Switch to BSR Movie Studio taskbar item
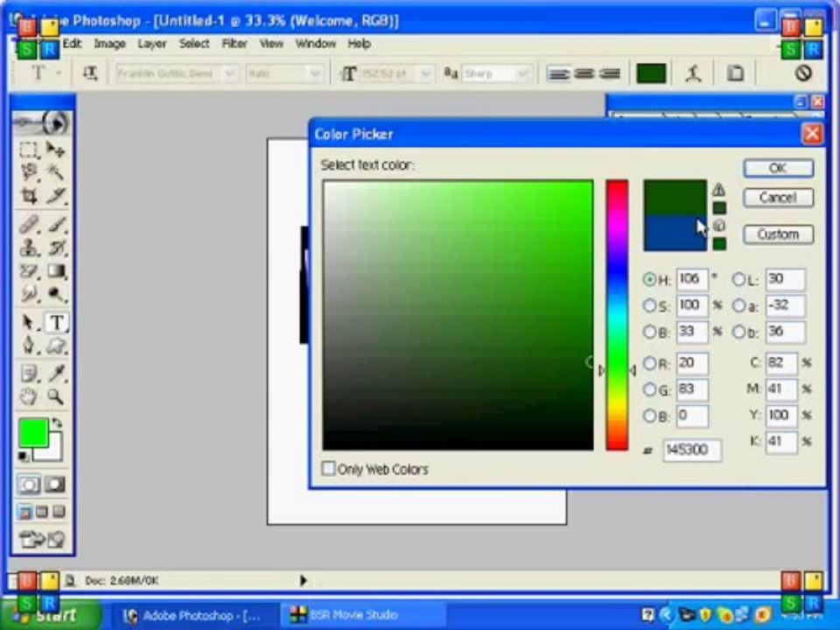The height and width of the screenshot is (630, 840). (362, 615)
